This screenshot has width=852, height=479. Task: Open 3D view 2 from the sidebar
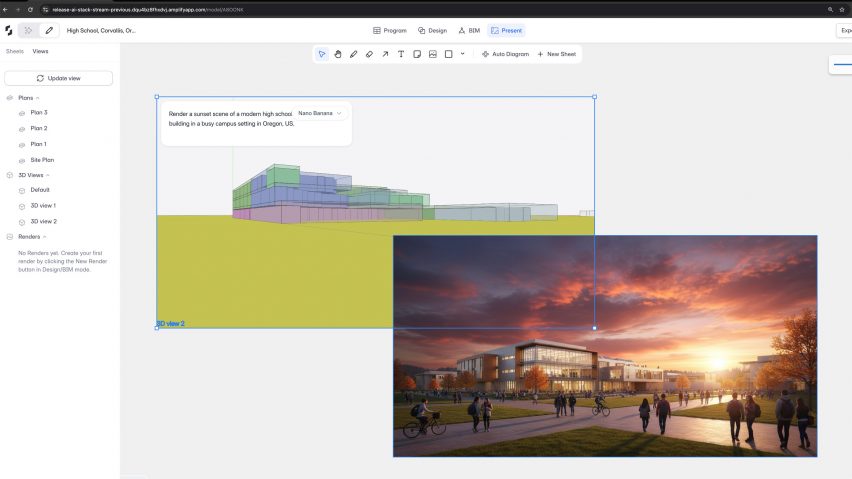(43, 221)
